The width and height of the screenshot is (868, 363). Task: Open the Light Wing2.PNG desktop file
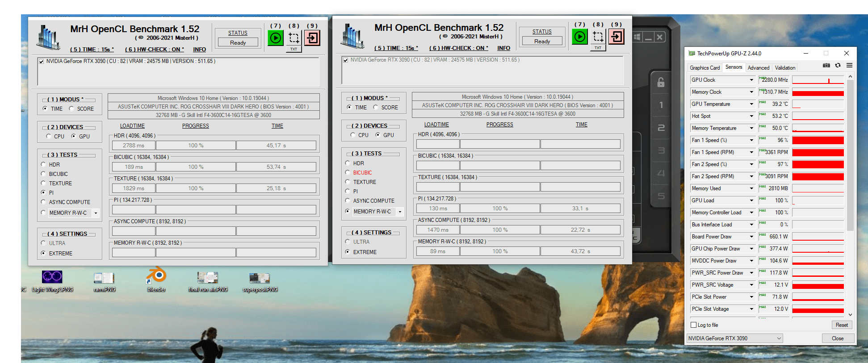coord(52,281)
